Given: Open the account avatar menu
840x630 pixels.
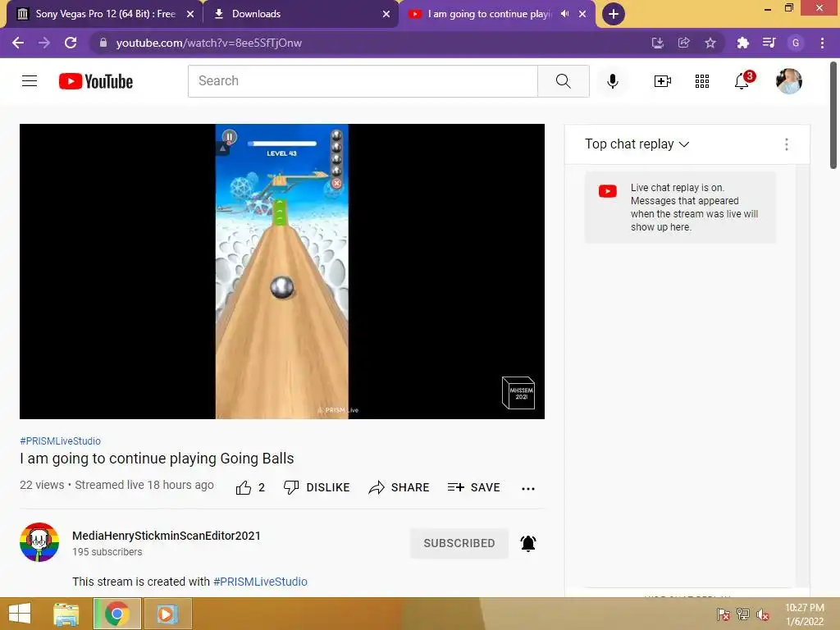Looking at the screenshot, I should tap(788, 81).
